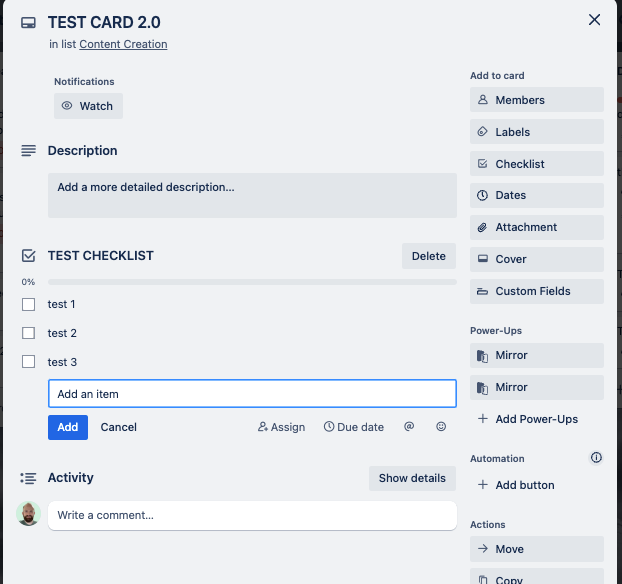The height and width of the screenshot is (584, 622).
Task: Open the Dates menu option
Action: [537, 195]
